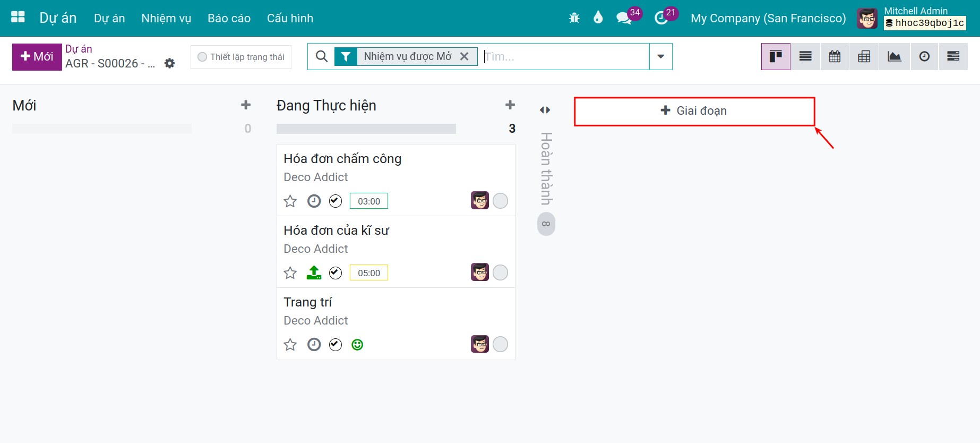This screenshot has width=980, height=443.
Task: Open project settings gear icon
Action: click(169, 63)
